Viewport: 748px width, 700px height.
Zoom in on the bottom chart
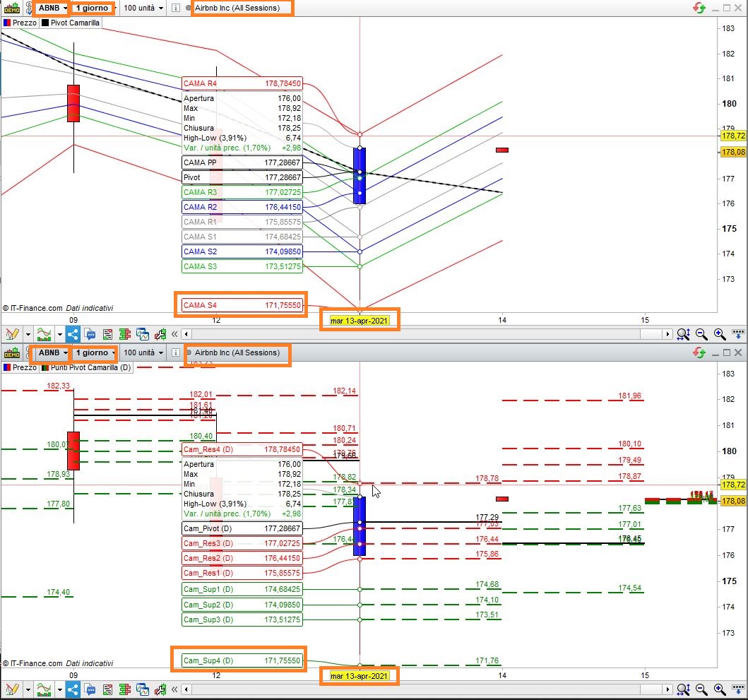720,689
